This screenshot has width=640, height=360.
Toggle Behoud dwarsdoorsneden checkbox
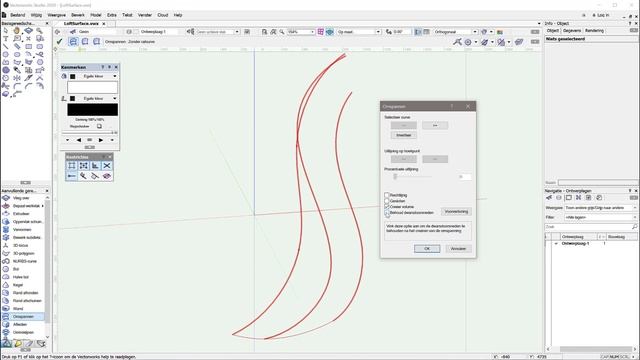[x=387, y=213]
